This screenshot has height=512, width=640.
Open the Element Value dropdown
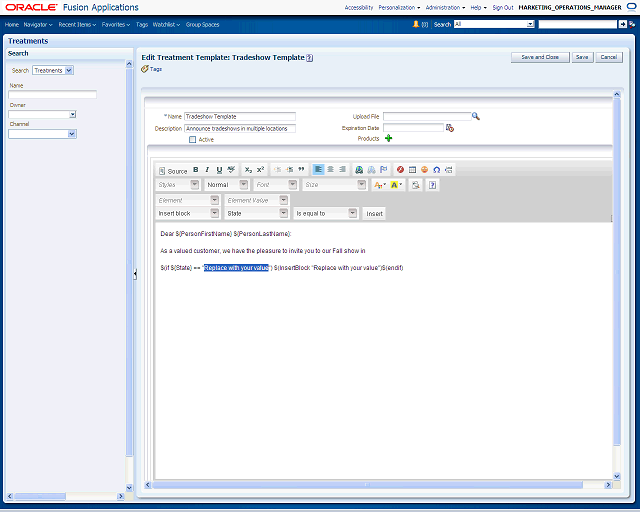tap(256, 200)
